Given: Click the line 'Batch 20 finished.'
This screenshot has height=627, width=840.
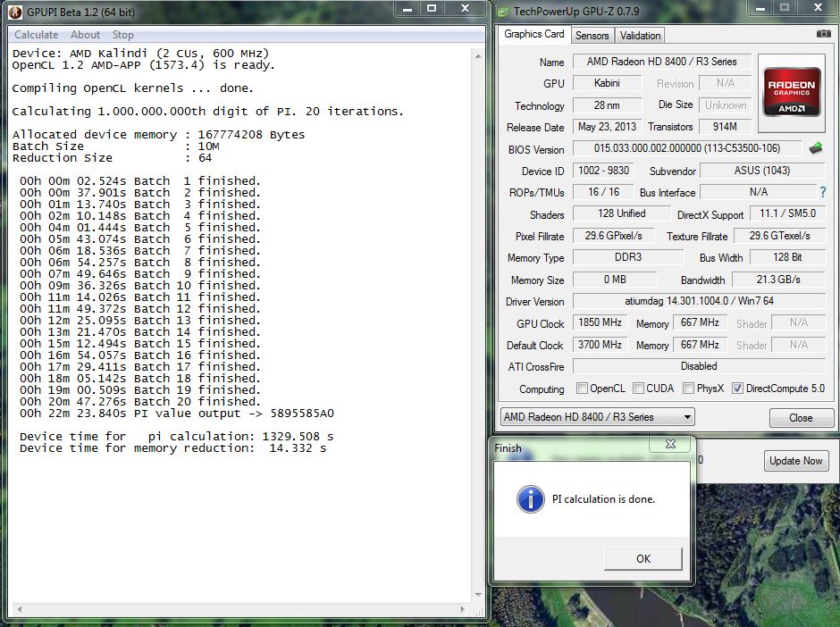Looking at the screenshot, I should [139, 402].
